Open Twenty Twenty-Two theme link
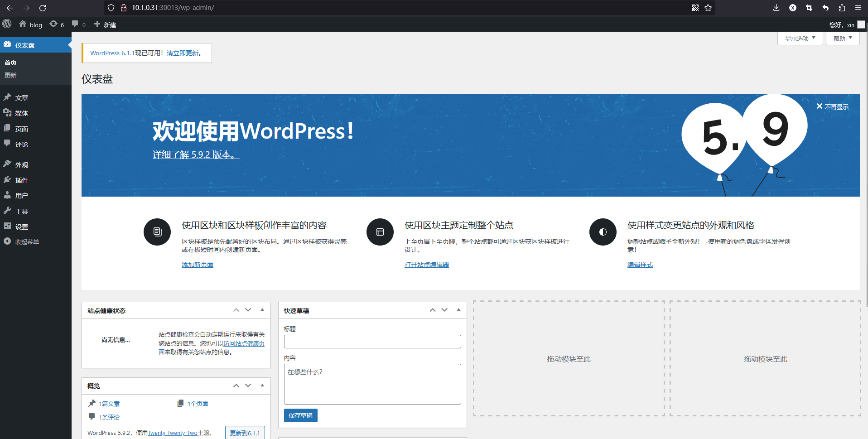 173,433
